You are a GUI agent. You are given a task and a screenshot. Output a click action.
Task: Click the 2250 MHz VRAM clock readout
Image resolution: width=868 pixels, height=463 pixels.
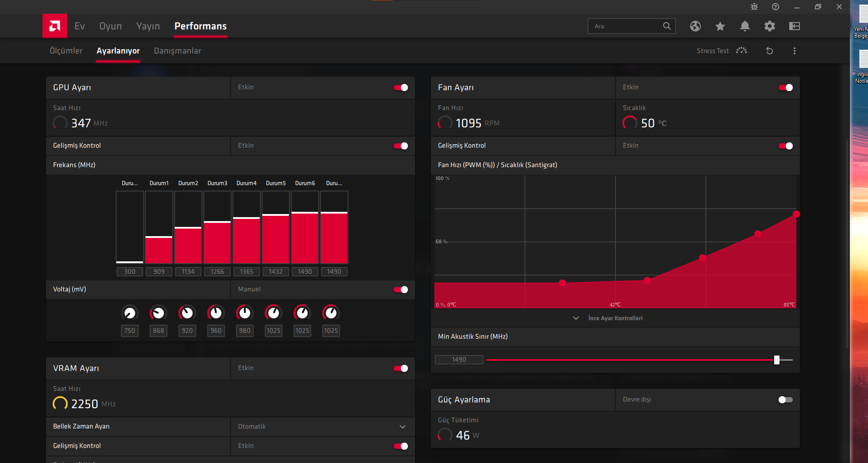tap(84, 404)
